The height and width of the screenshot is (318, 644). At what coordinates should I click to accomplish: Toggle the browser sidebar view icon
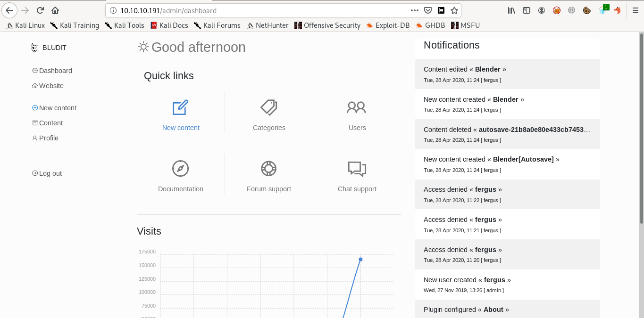pos(527,10)
